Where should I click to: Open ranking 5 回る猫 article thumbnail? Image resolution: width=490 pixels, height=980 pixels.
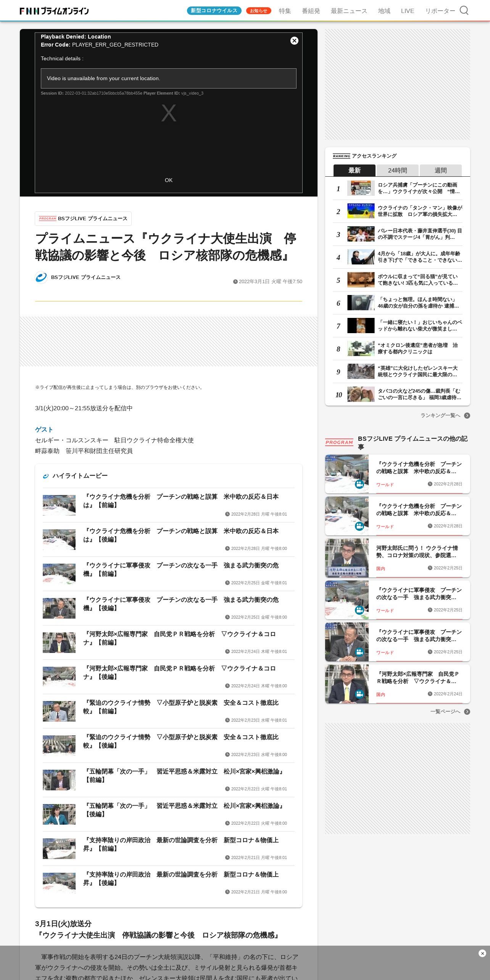pos(361,280)
